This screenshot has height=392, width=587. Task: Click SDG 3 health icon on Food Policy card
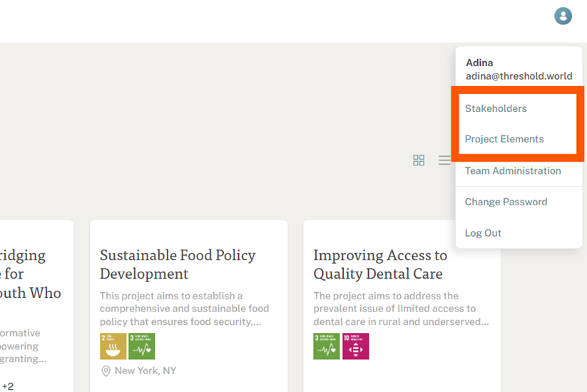tap(141, 346)
